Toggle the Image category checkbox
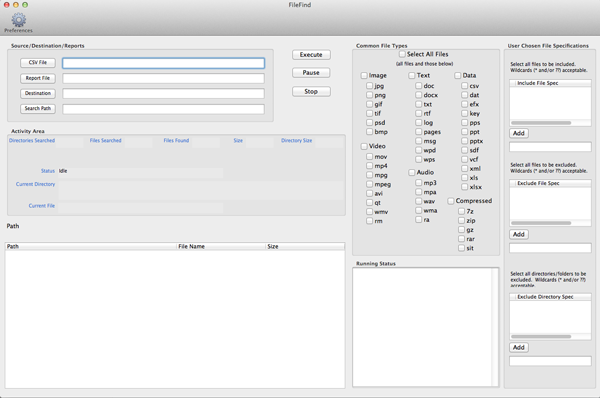This screenshot has width=600, height=398. pos(364,75)
